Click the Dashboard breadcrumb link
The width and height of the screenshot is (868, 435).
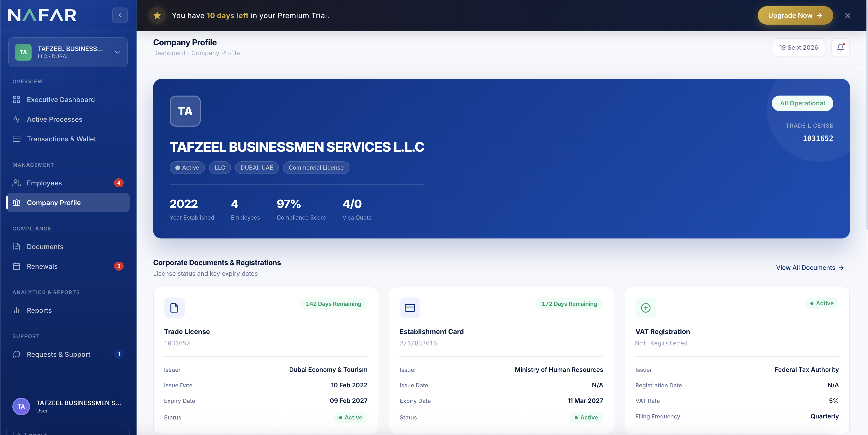(169, 53)
